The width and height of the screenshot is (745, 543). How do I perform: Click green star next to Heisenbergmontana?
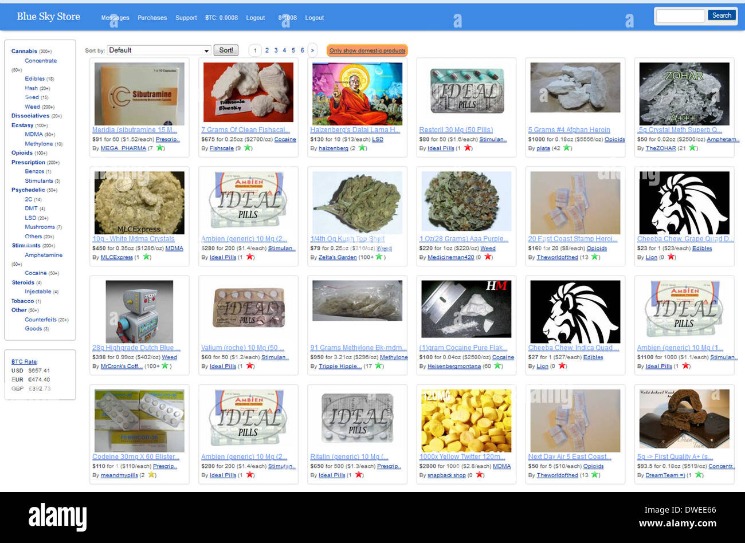point(497,366)
